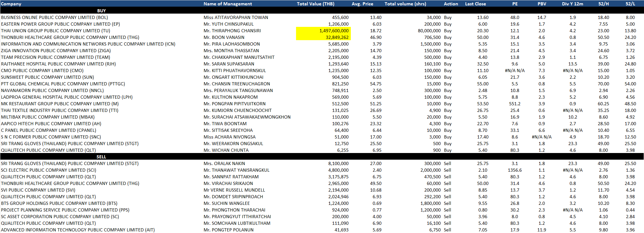The height and width of the screenshot is (233, 644).
Task: Select ADVANCED INFORMATION TECHNOLOGY (AIT) cell
Action: [78, 230]
